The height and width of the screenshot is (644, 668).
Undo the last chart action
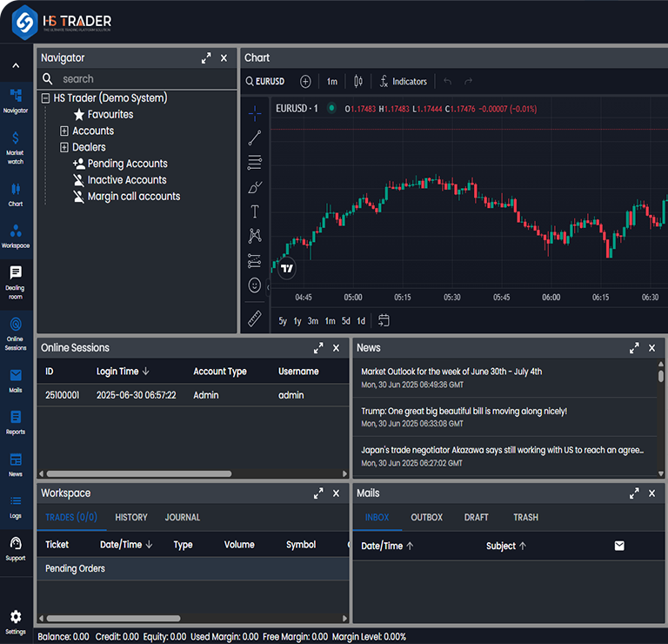pyautogui.click(x=447, y=82)
